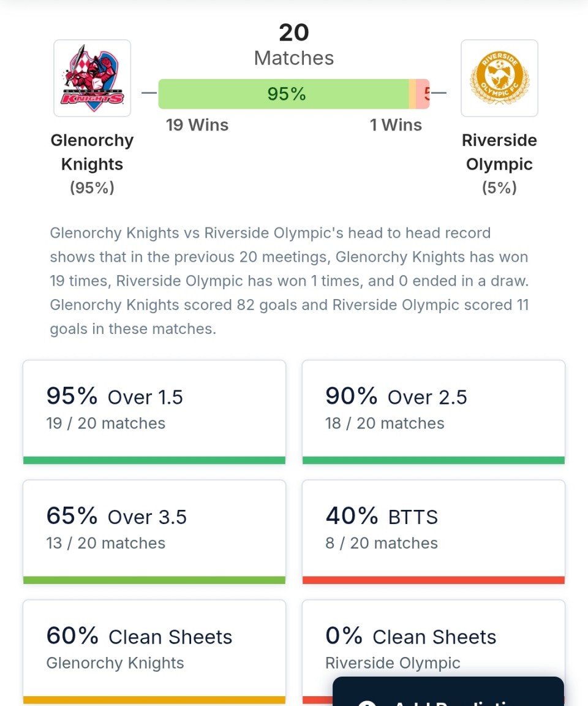Tap the Riverside Olympic team logo
Viewport: 588px width, 706px height.
point(499,78)
